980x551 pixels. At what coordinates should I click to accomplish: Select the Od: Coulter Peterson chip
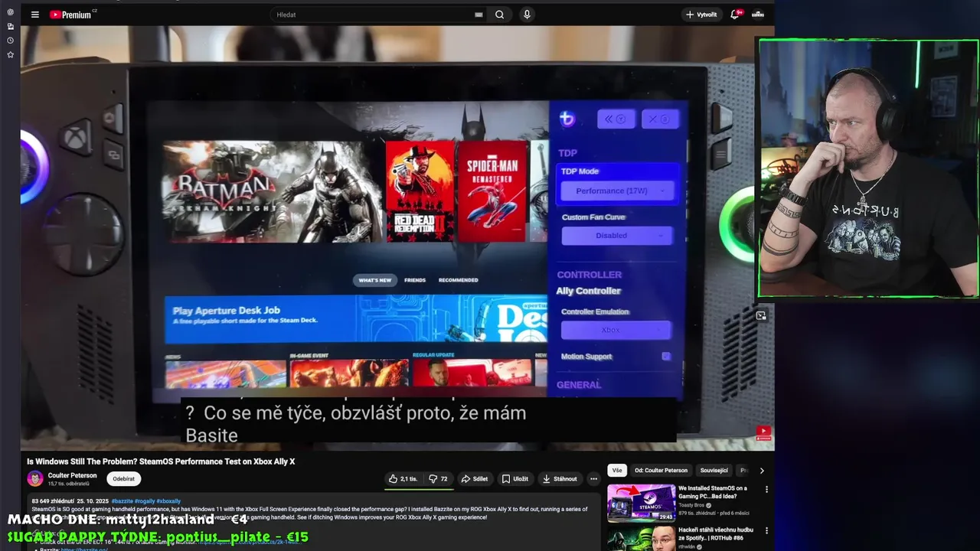click(x=661, y=471)
